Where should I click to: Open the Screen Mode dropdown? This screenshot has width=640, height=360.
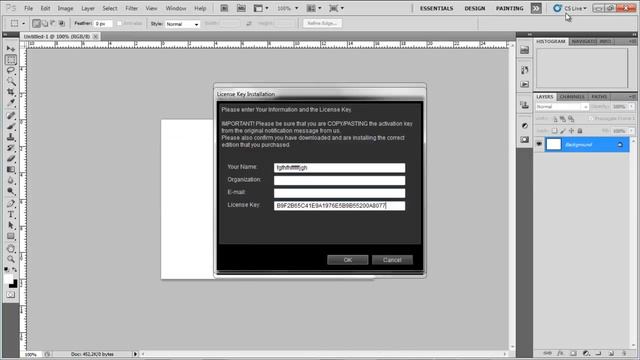(337, 8)
